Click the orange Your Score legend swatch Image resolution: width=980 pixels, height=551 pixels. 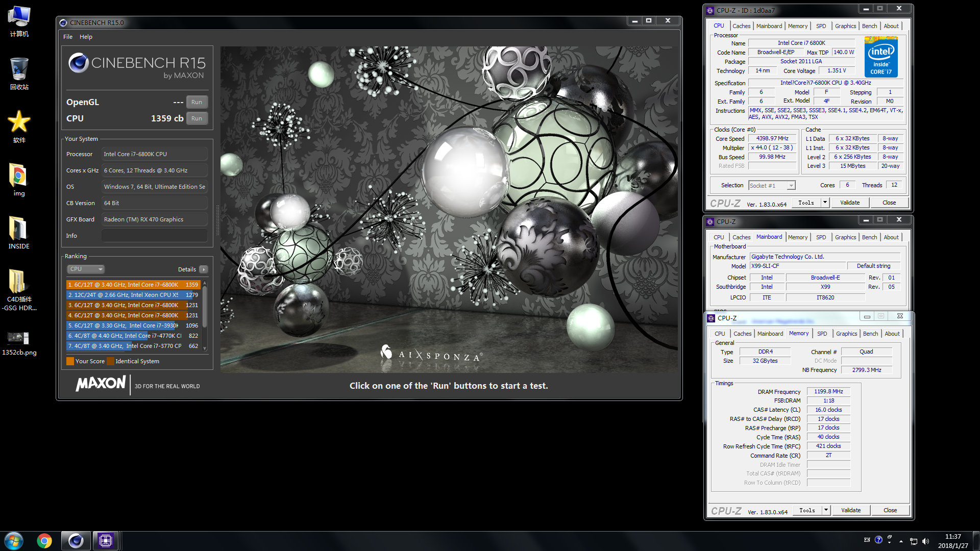70,361
